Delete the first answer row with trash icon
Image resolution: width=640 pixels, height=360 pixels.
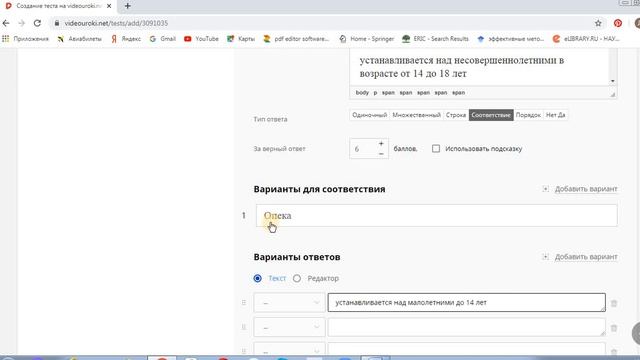[x=613, y=303]
